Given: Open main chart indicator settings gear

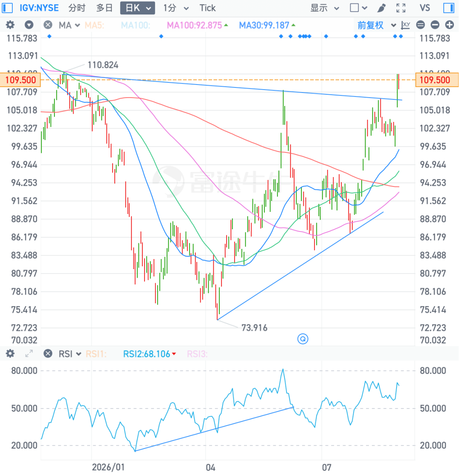Looking at the screenshot, I should pos(10,25).
